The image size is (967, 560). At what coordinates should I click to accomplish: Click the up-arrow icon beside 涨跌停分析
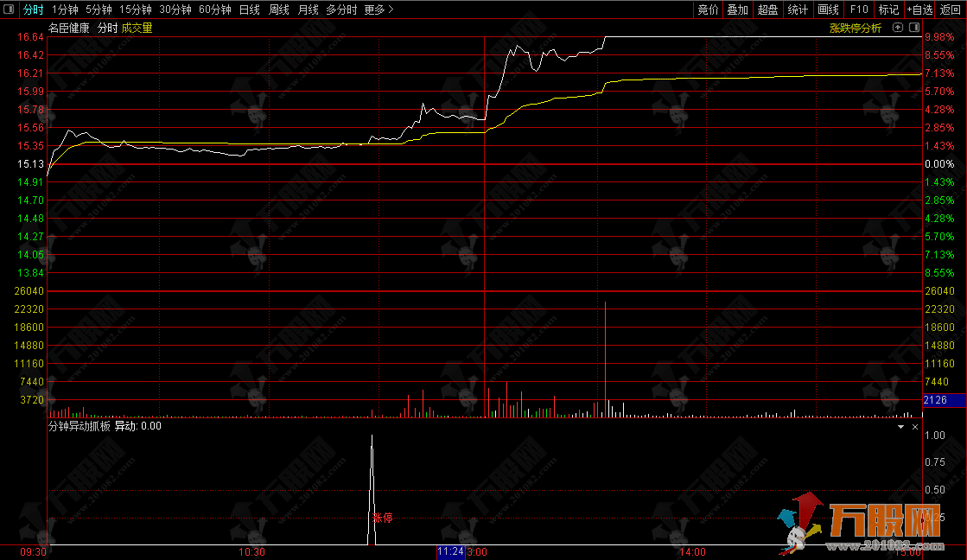tap(898, 28)
